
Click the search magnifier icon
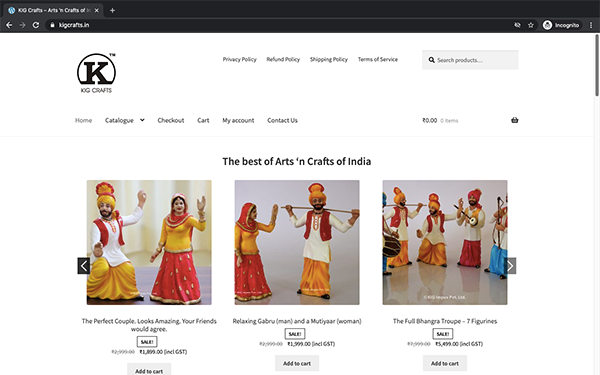tap(431, 60)
